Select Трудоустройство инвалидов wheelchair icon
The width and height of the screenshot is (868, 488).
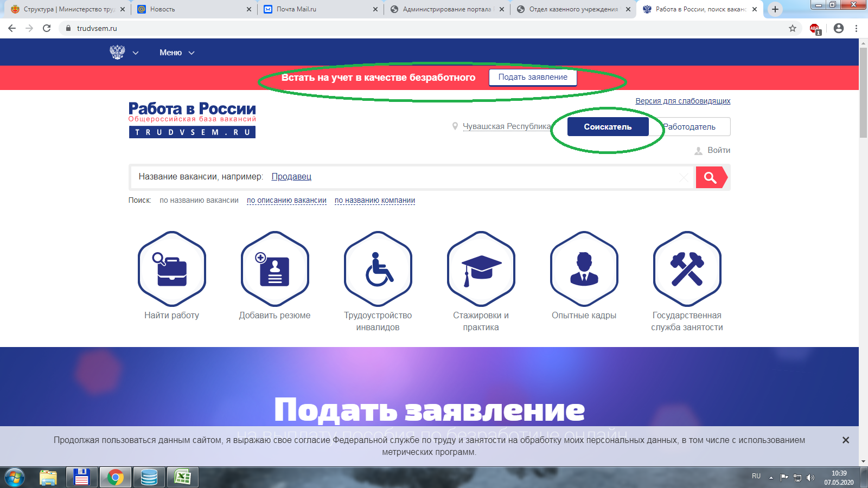pyautogui.click(x=378, y=269)
